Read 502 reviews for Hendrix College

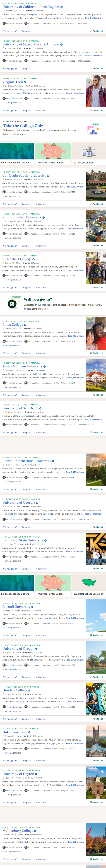click(76, 702)
